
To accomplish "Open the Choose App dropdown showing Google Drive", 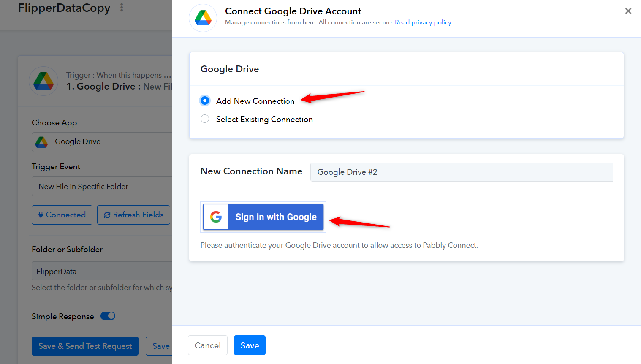I will [x=102, y=142].
